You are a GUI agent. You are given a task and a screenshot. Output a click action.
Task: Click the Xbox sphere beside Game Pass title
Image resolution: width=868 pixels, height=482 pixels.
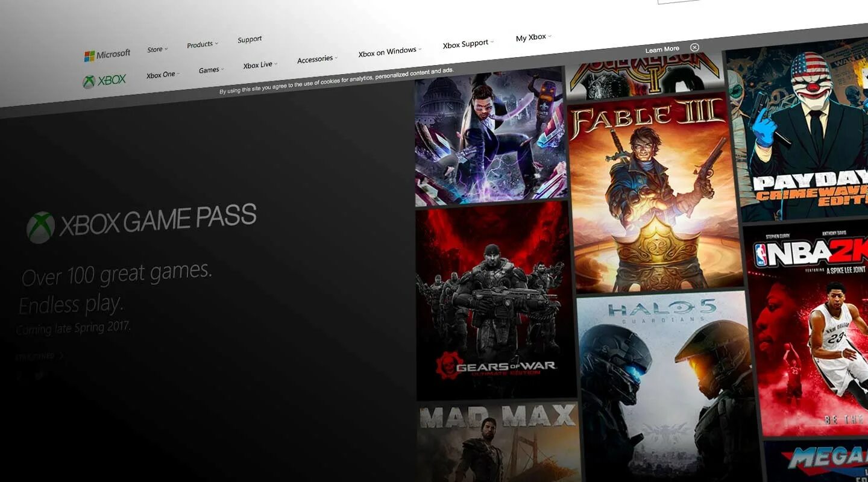pos(40,227)
